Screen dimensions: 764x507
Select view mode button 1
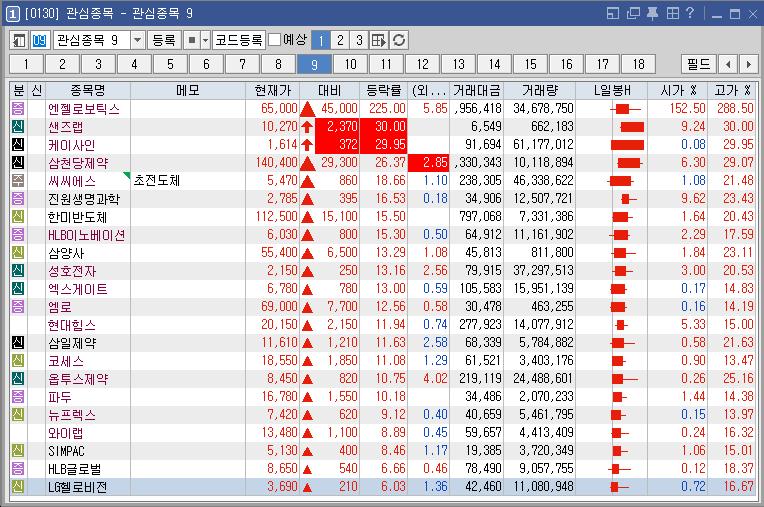[x=321, y=40]
